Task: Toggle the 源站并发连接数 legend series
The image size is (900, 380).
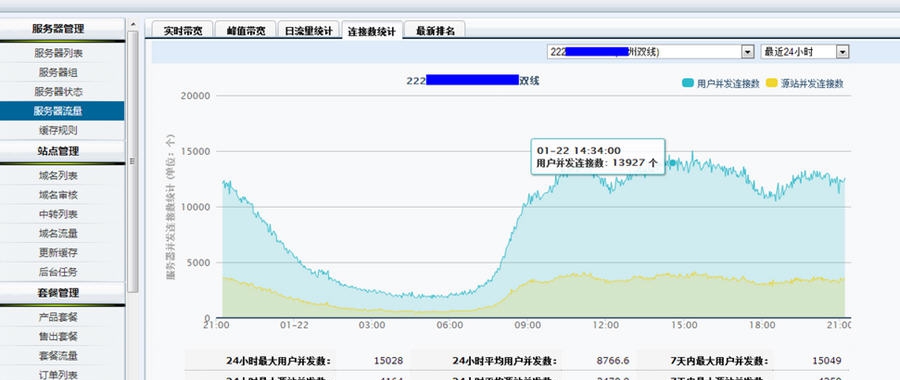Action: [805, 83]
